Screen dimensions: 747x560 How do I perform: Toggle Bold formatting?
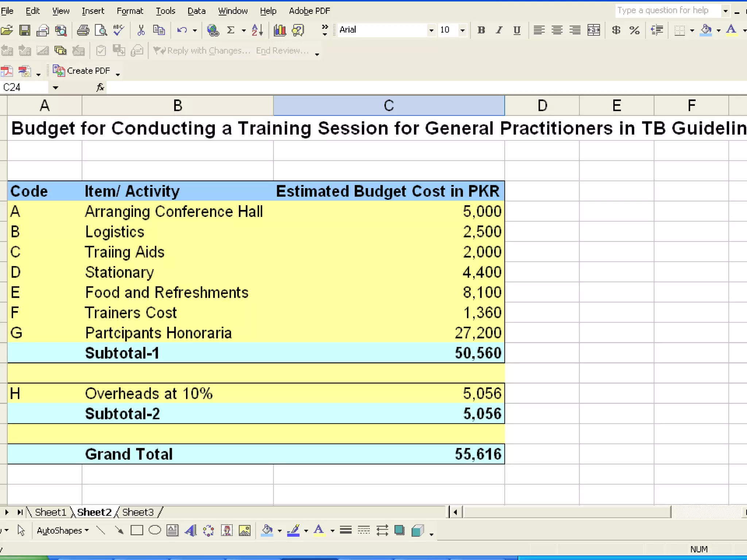click(481, 30)
